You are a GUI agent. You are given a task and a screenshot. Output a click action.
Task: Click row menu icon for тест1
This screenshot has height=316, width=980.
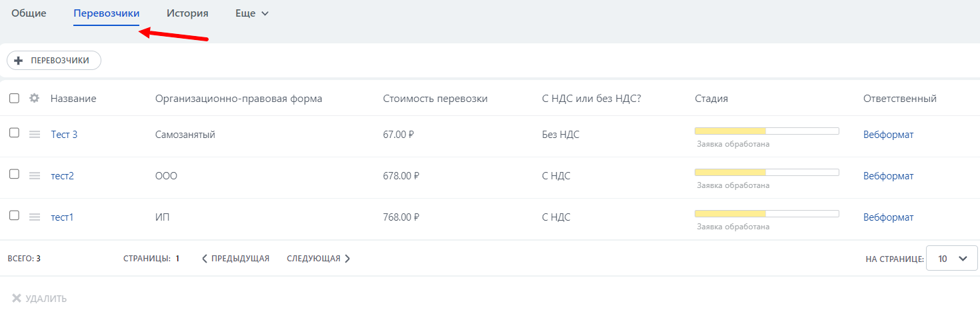[35, 217]
